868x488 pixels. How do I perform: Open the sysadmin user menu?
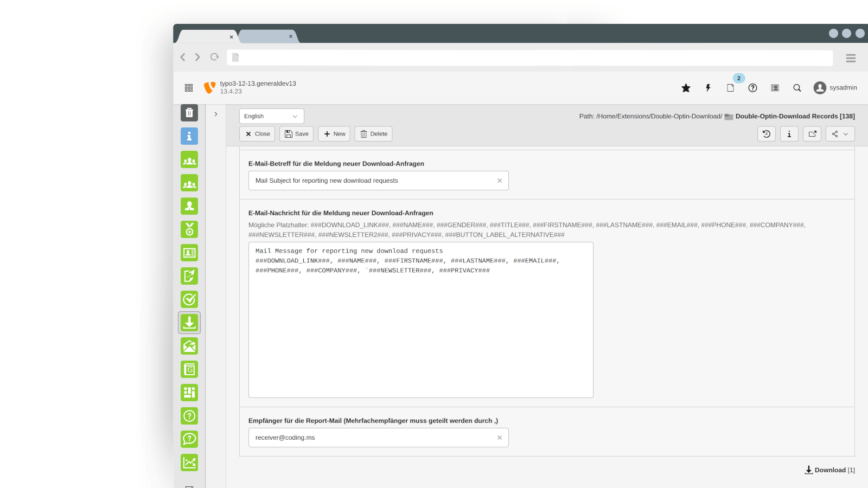pyautogui.click(x=835, y=88)
